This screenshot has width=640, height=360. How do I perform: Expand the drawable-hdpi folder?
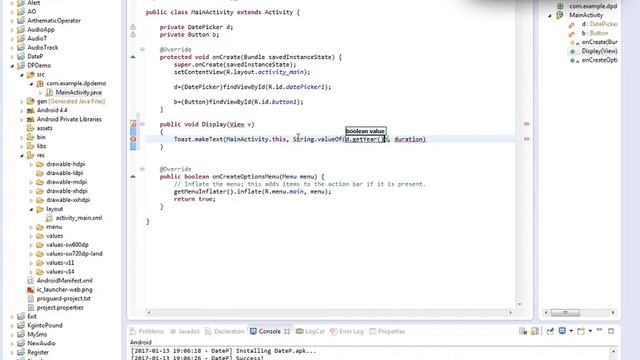[x=31, y=164]
